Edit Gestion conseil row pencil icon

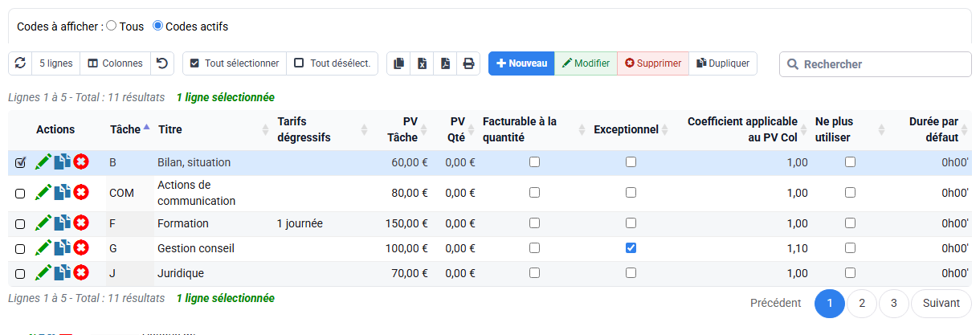43,248
